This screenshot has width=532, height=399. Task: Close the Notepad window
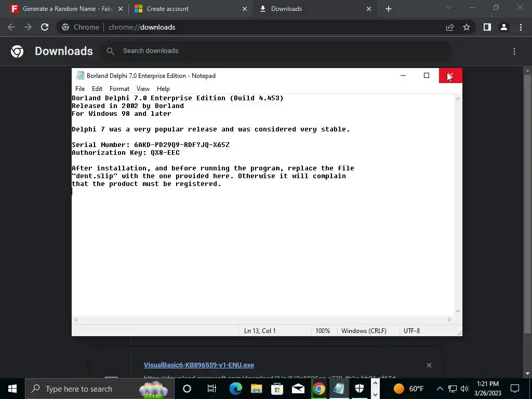450,75
